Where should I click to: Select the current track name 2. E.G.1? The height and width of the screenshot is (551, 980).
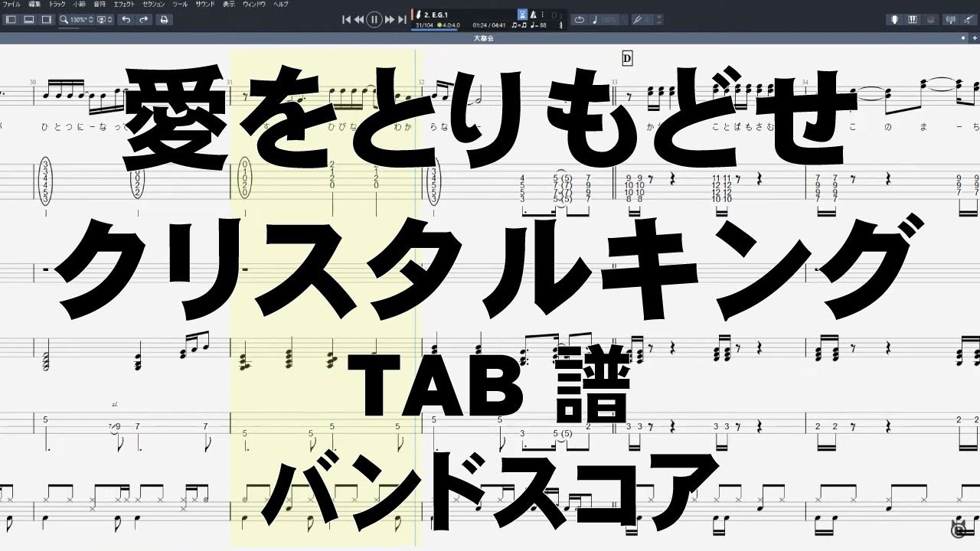437,14
